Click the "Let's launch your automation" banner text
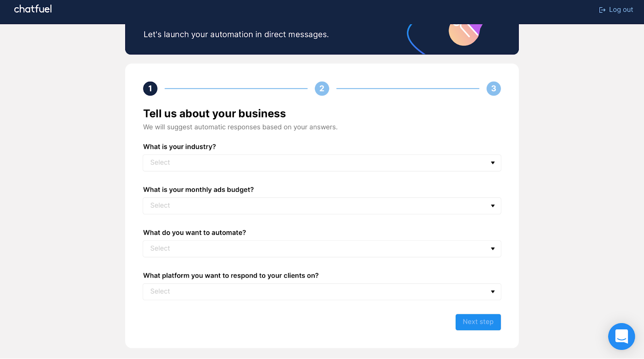The height and width of the screenshot is (359, 644). click(x=236, y=35)
